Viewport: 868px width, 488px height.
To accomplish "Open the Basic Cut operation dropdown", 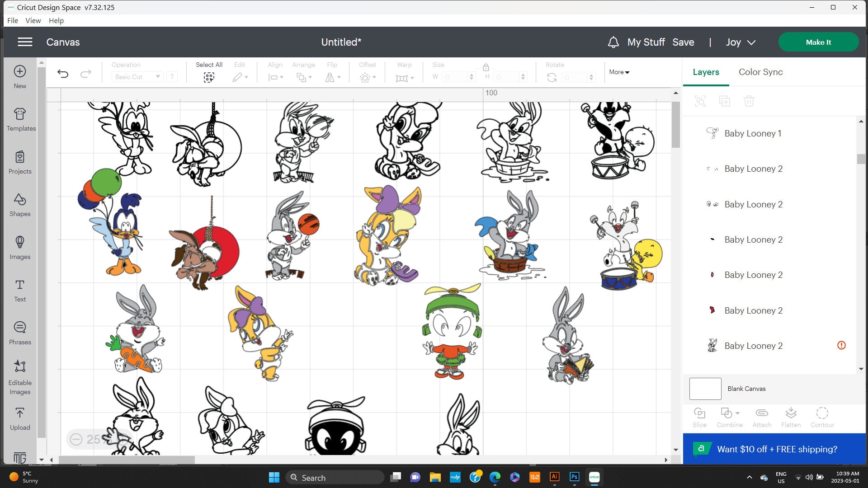I will point(137,76).
